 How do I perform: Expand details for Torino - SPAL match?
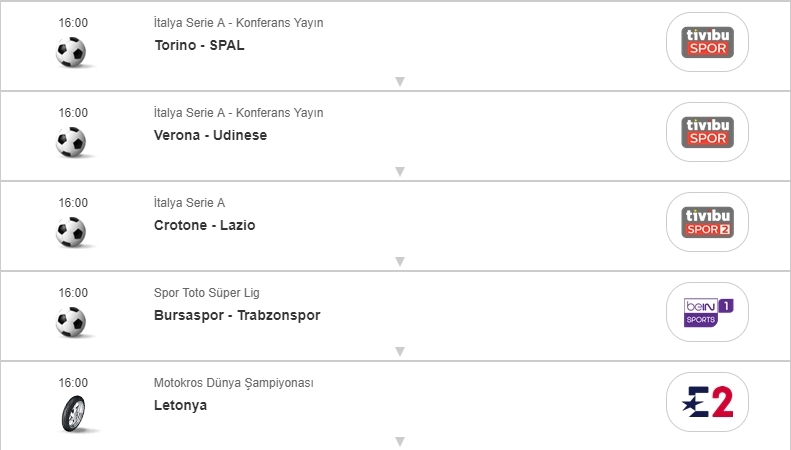tap(399, 82)
